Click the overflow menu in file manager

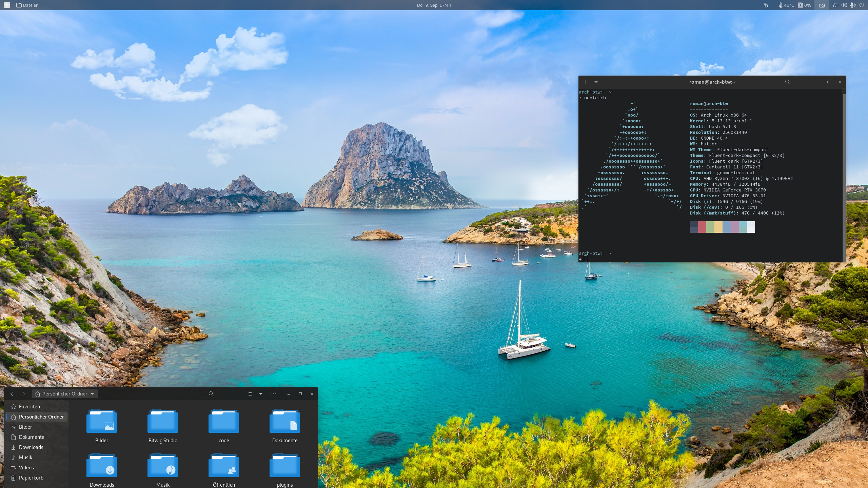click(x=274, y=394)
